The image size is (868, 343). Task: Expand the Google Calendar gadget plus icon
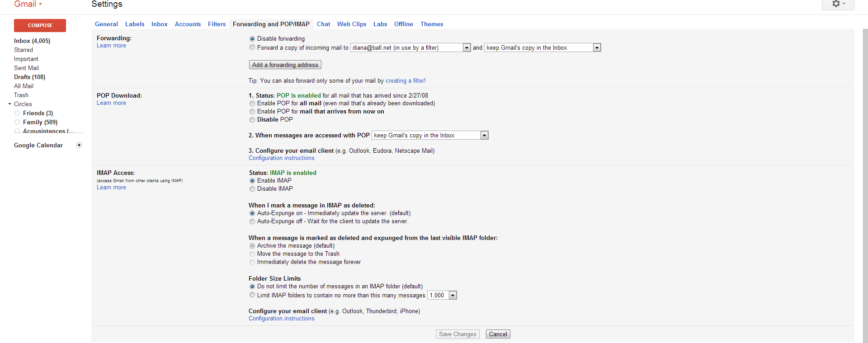[x=79, y=145]
